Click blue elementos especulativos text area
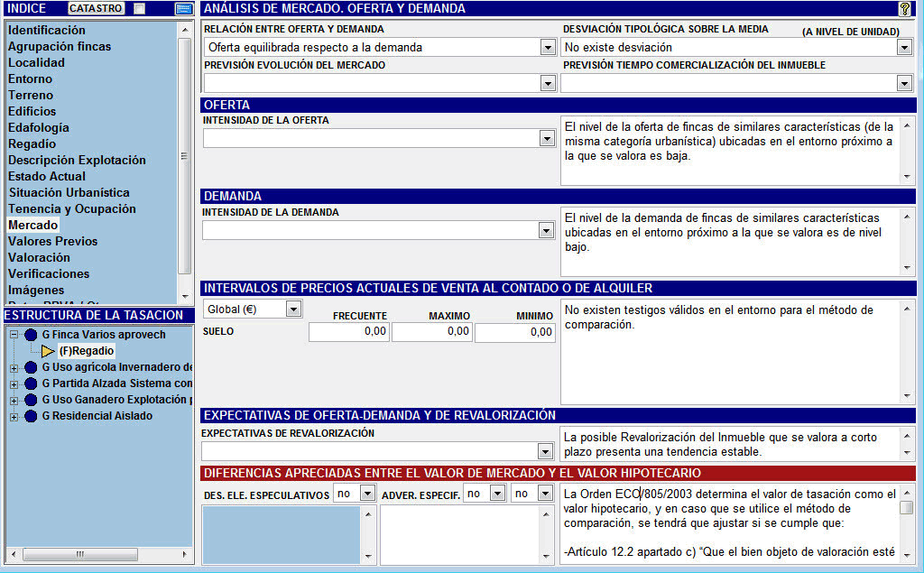The width and height of the screenshot is (924, 573). [x=282, y=535]
